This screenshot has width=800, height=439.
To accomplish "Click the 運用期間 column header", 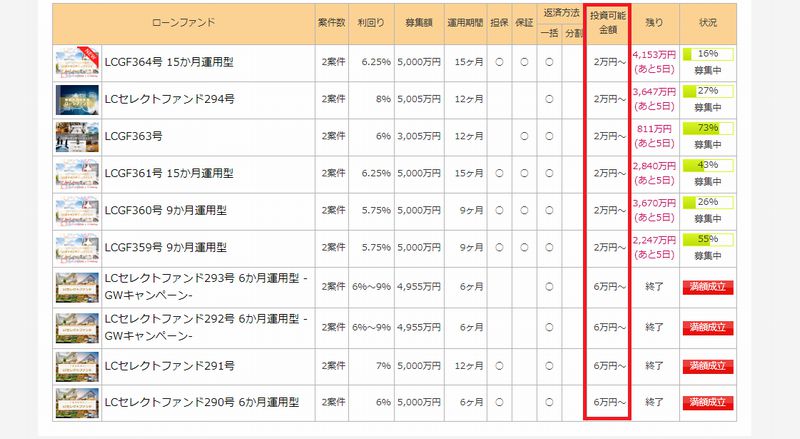I will pyautogui.click(x=465, y=22).
